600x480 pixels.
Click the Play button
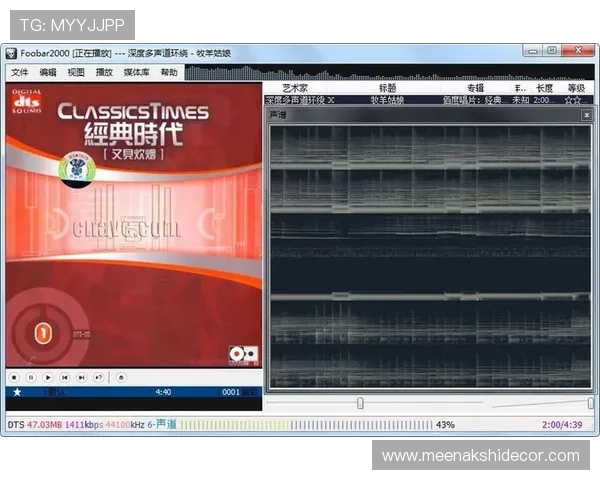[x=48, y=378]
